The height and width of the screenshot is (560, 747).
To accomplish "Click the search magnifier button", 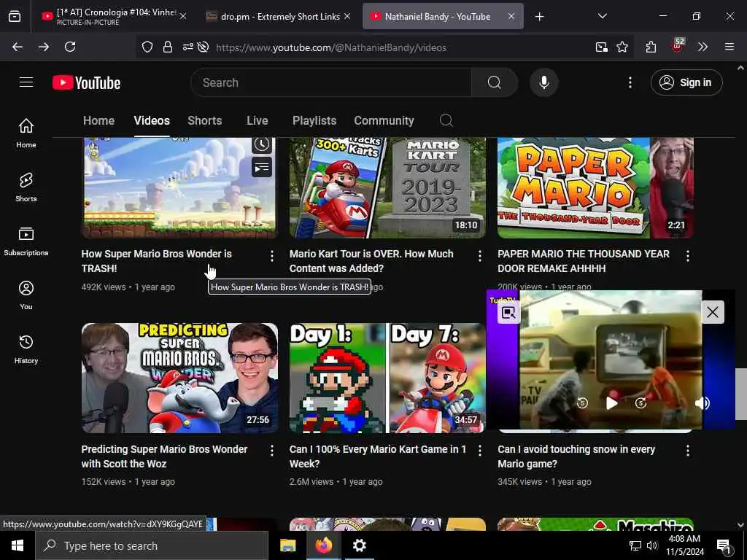I will 495,82.
